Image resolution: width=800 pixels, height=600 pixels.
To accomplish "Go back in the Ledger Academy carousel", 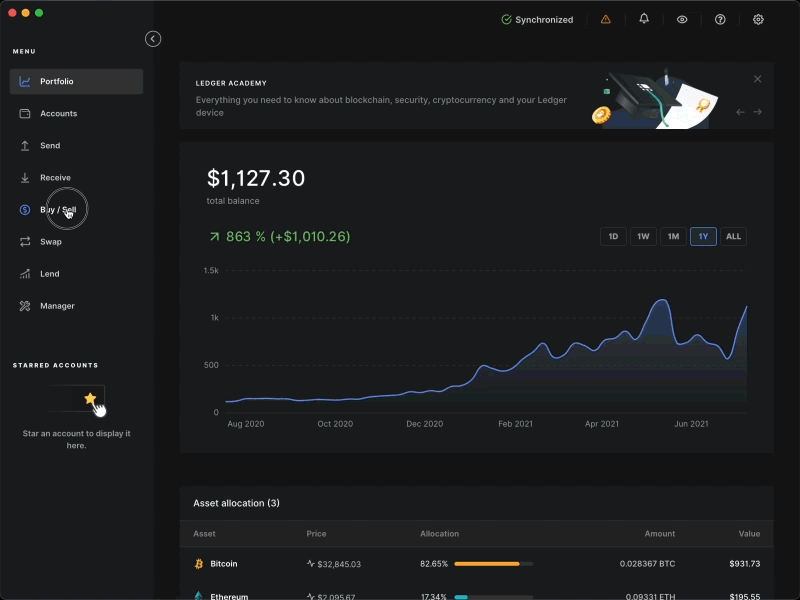I will click(738, 111).
